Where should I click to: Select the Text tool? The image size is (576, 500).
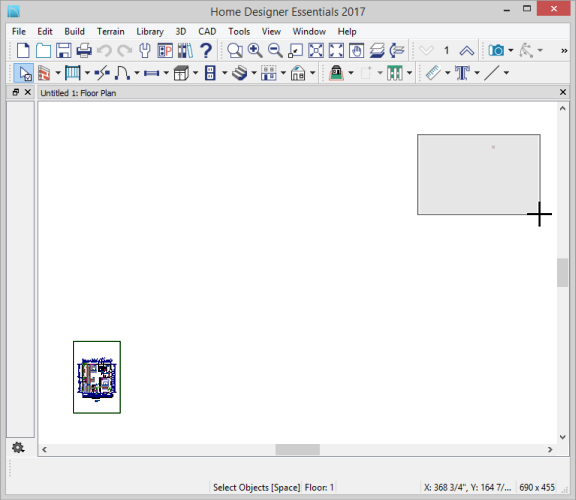[x=462, y=73]
